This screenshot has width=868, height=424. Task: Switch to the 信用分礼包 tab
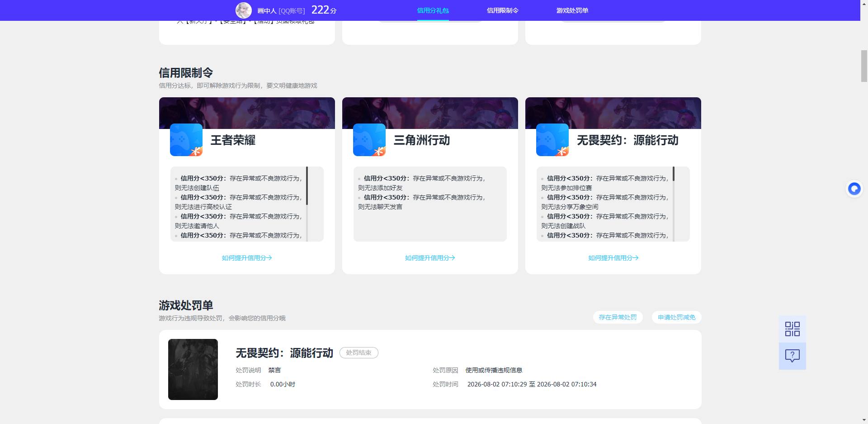coord(433,10)
